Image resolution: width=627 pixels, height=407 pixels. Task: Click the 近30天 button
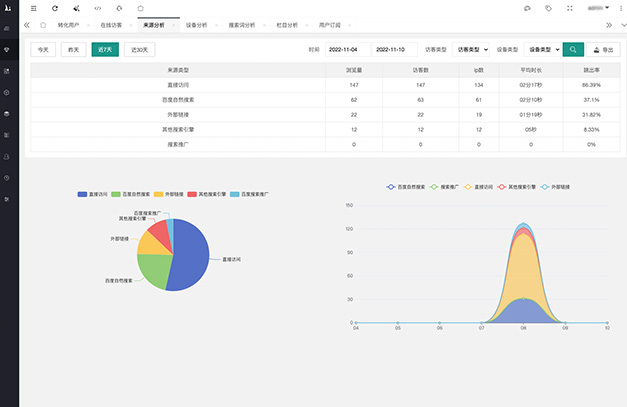pos(140,48)
